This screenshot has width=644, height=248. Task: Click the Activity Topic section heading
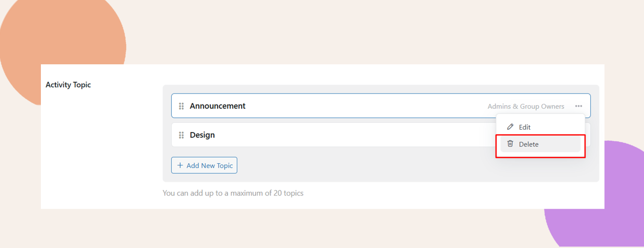click(x=68, y=85)
